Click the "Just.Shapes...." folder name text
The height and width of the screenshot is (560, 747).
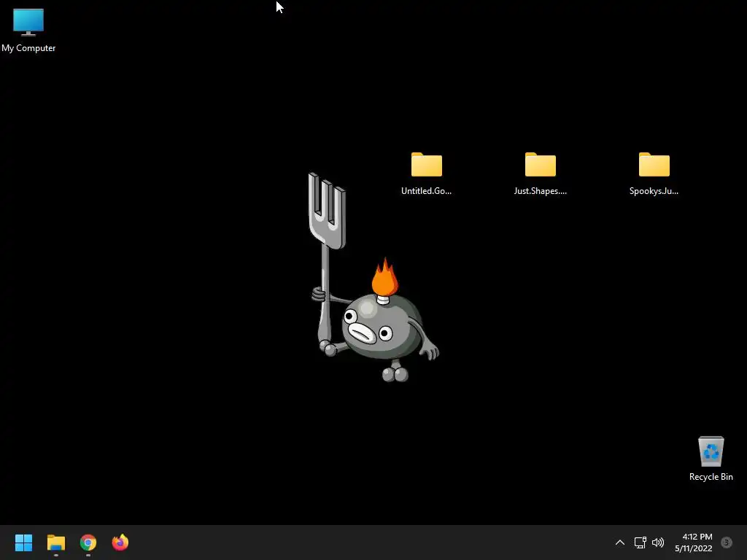click(541, 191)
